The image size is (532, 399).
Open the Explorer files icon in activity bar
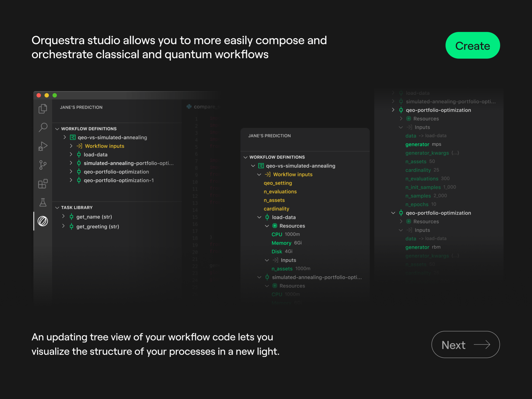(x=43, y=109)
